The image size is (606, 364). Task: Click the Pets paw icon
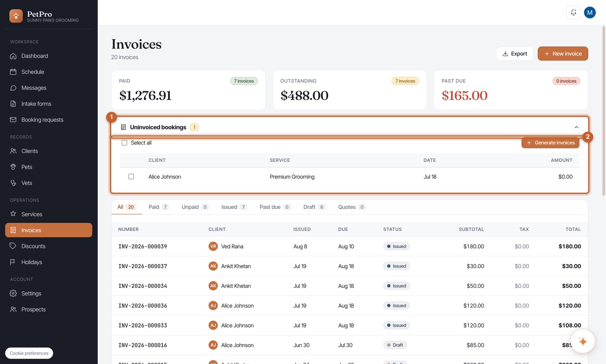[13, 167]
